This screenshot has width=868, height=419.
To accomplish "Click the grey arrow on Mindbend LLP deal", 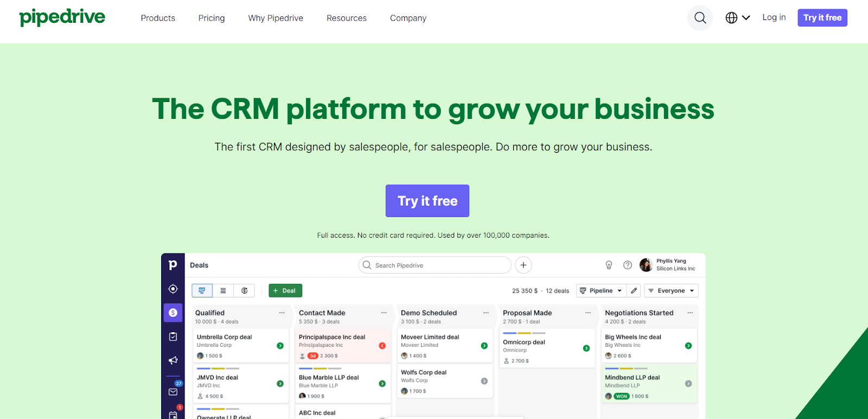I will pyautogui.click(x=688, y=384).
